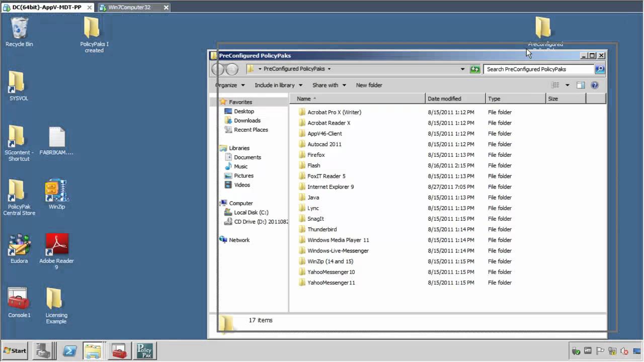The image size is (644, 362).
Task: Open the Include in library dropdown
Action: point(278,85)
